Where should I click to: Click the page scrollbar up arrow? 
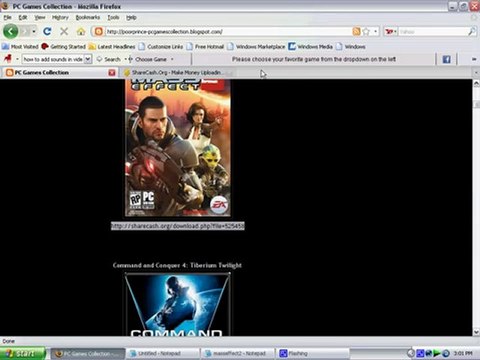(x=476, y=83)
